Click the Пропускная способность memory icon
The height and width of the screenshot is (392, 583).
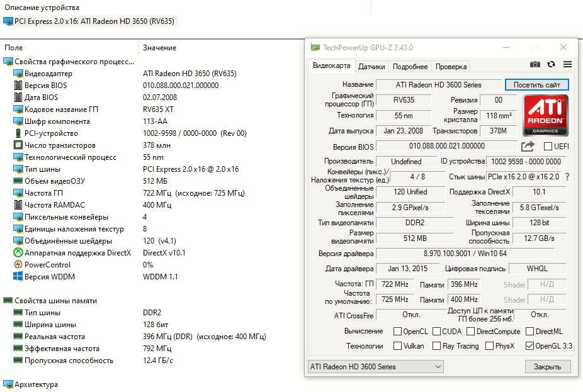(x=18, y=360)
